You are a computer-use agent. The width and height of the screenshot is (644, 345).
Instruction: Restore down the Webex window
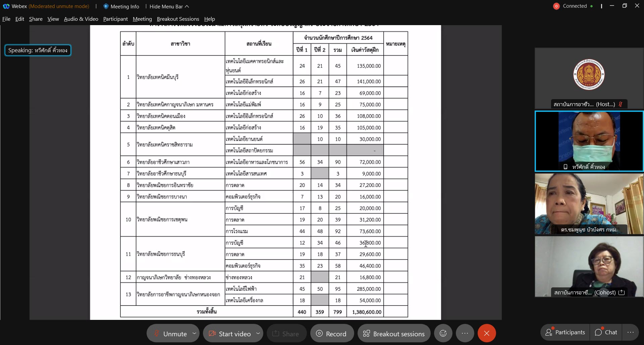[625, 6]
